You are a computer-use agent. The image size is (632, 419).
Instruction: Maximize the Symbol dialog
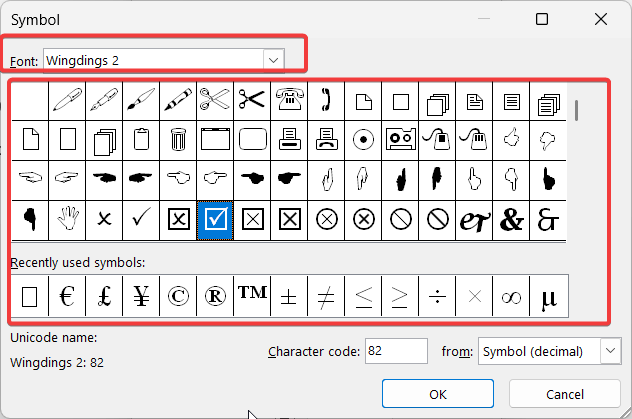pyautogui.click(x=542, y=19)
